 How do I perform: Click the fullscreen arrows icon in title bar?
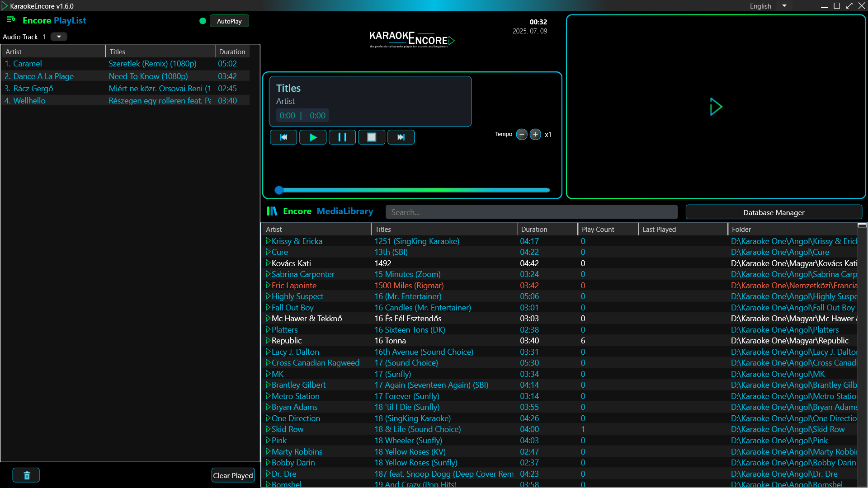click(849, 6)
